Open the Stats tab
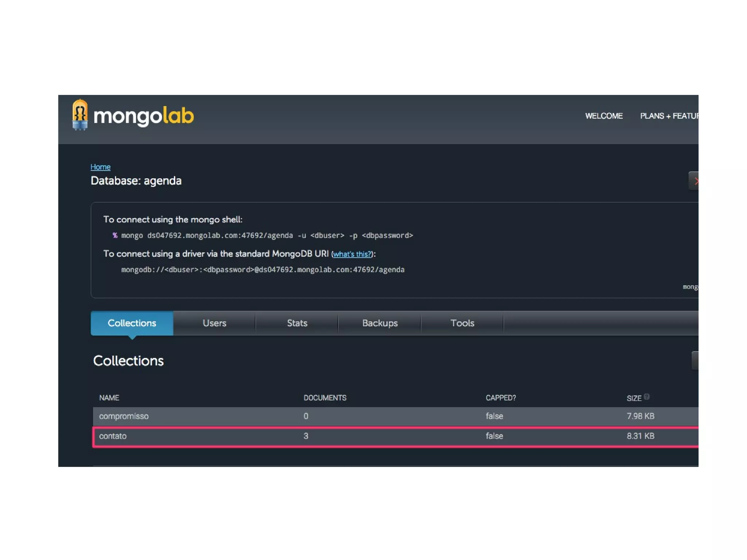 coord(297,323)
